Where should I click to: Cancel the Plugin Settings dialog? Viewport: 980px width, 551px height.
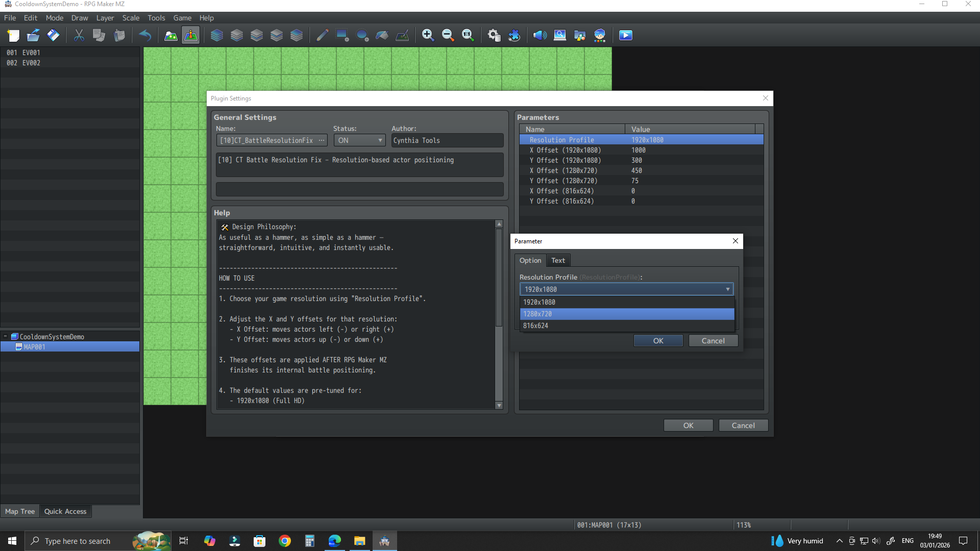743,425
